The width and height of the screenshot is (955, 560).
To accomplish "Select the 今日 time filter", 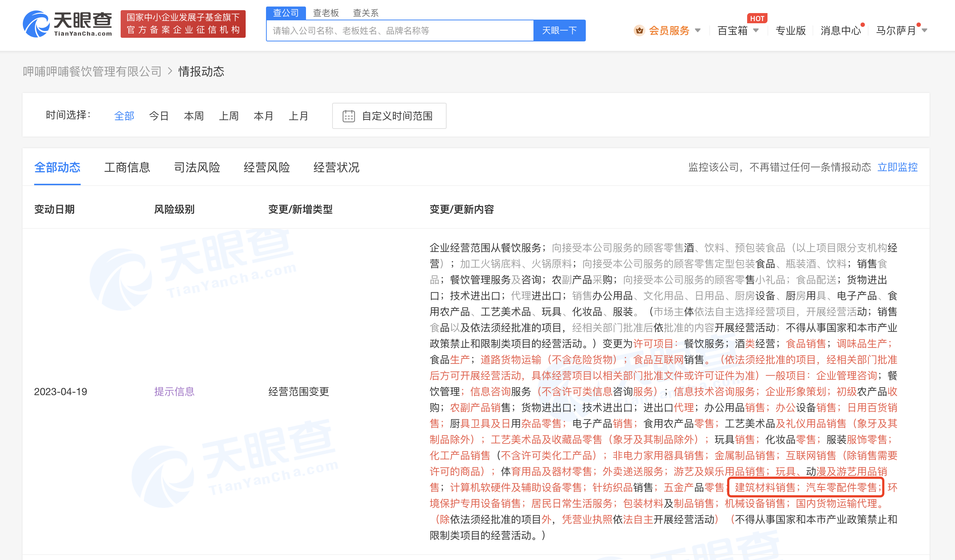I will pos(158,116).
